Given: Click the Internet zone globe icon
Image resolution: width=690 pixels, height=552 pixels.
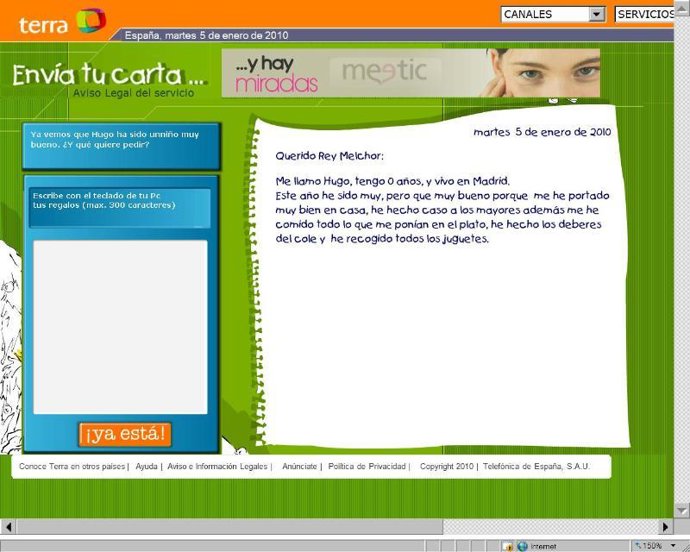Looking at the screenshot, I should (523, 546).
